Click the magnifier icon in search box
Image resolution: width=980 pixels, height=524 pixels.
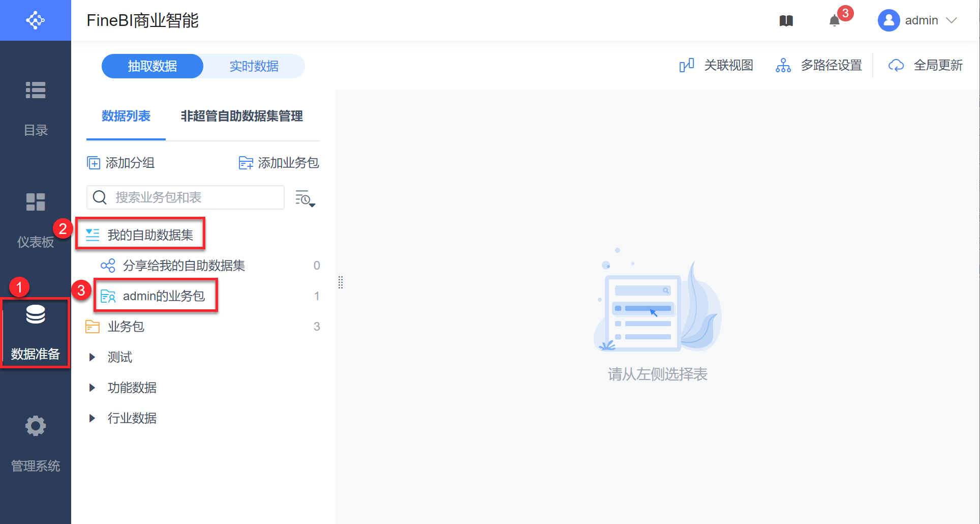click(100, 197)
